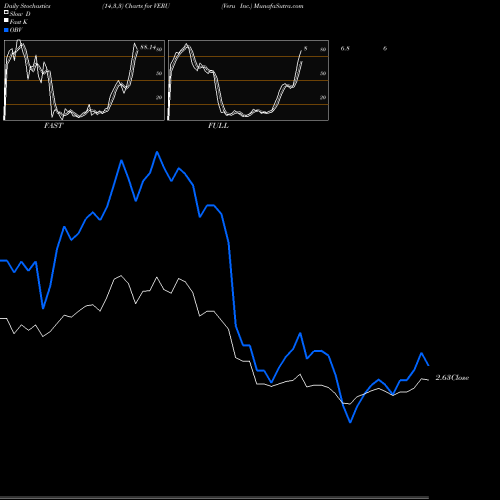Click the 'Slow D' legend label text
Viewport: 500px width, 500px height.
pos(20,14)
